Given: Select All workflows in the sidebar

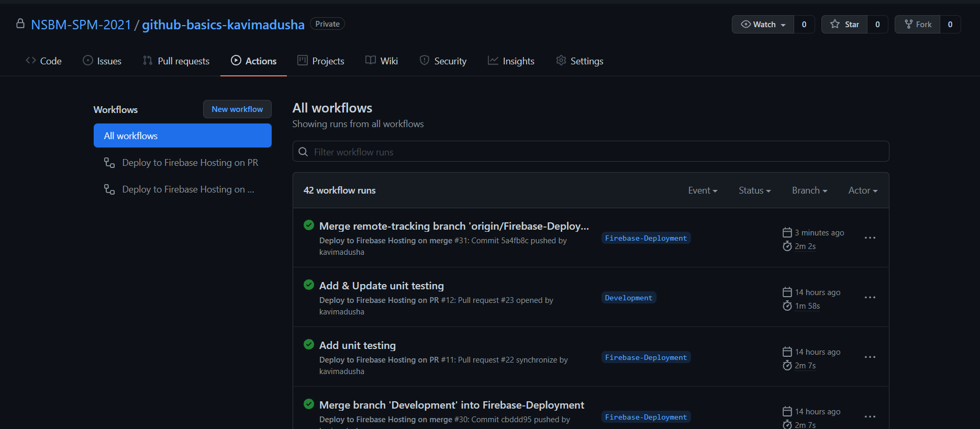Looking at the screenshot, I should (x=183, y=136).
